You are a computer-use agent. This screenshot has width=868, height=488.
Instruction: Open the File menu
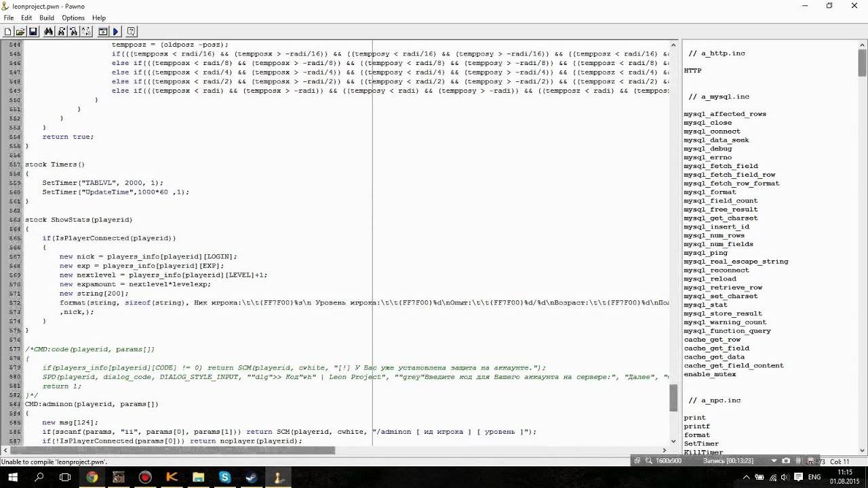coord(9,18)
